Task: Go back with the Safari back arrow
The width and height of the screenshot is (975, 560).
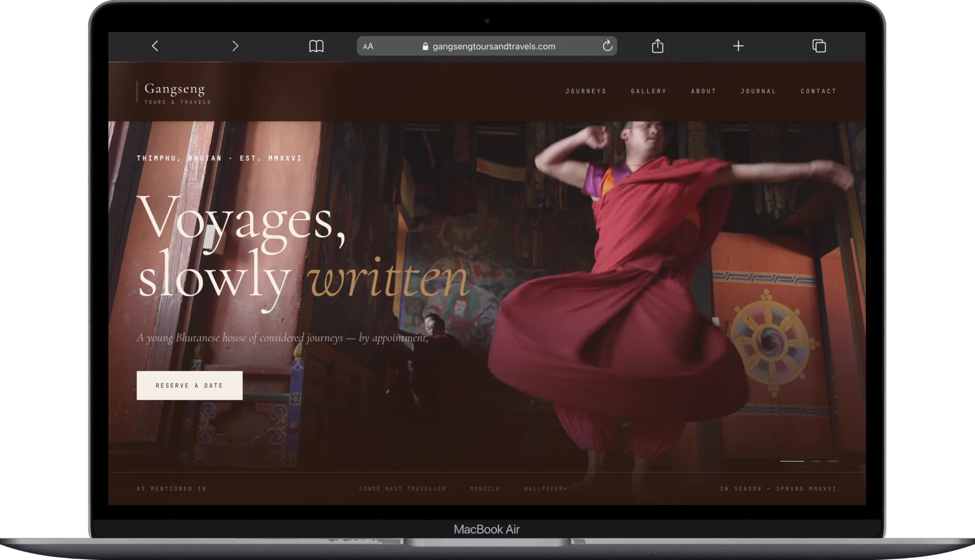Action: tap(155, 46)
